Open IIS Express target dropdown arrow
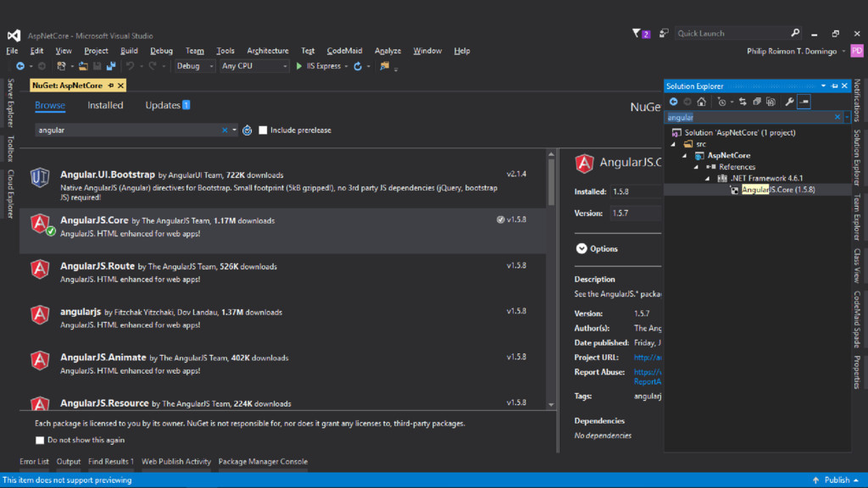The height and width of the screenshot is (488, 868). click(347, 66)
